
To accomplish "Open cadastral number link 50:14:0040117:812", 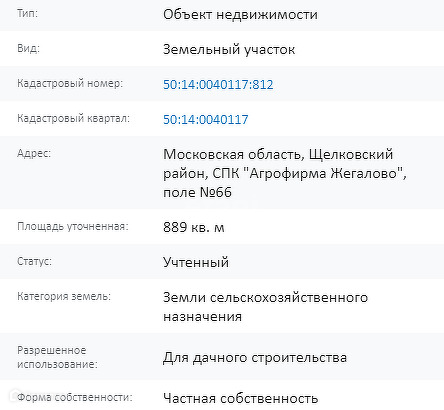I will (x=218, y=85).
